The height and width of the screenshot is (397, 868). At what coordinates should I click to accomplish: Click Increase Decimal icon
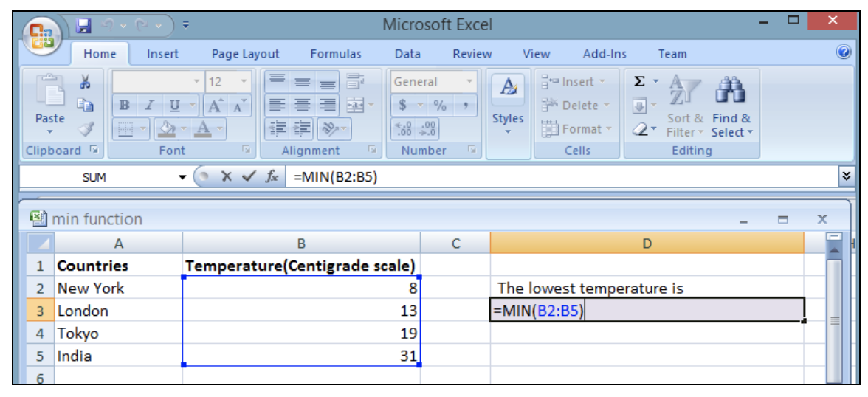(403, 128)
